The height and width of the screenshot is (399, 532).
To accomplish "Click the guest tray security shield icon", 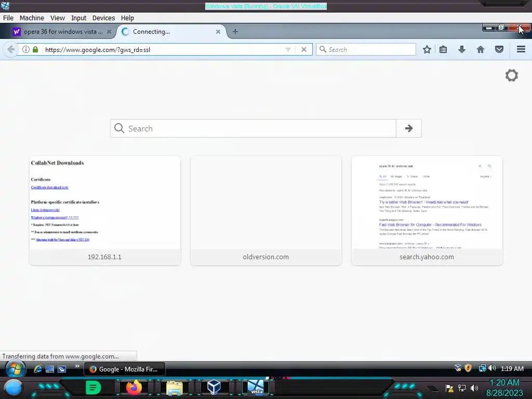I will [x=468, y=368].
